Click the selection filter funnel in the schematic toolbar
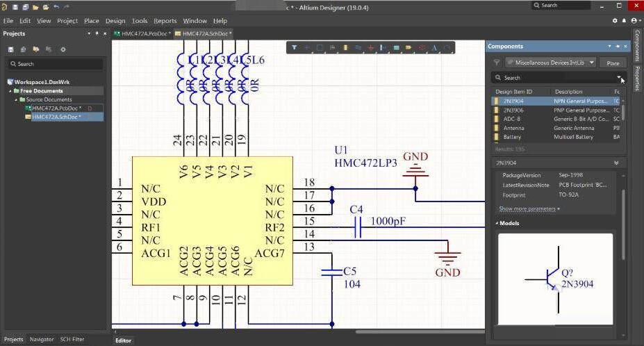 pos(295,48)
